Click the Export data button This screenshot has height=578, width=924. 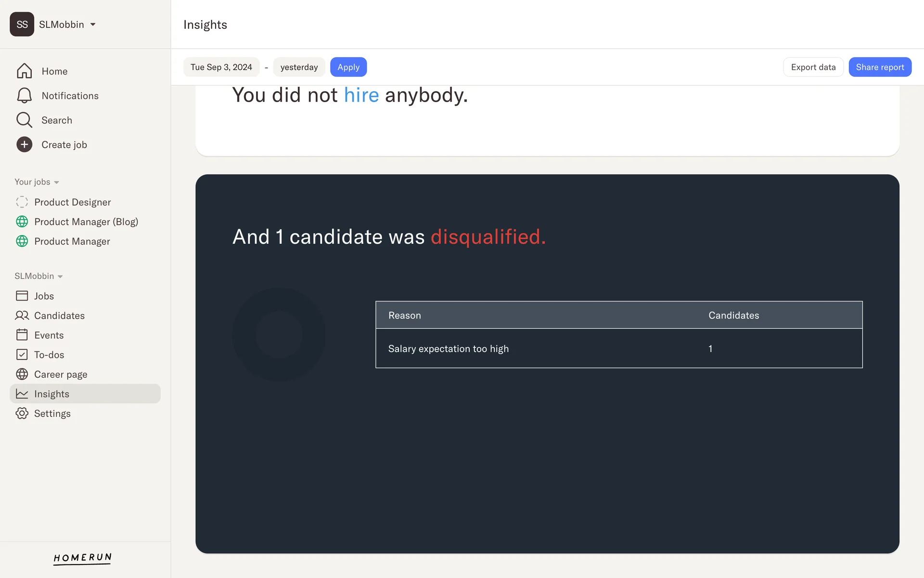click(813, 67)
